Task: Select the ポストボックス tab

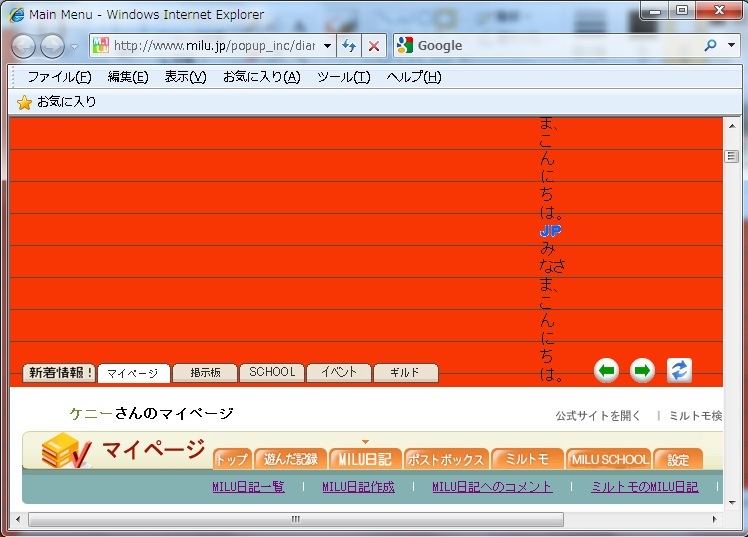Action: point(447,460)
